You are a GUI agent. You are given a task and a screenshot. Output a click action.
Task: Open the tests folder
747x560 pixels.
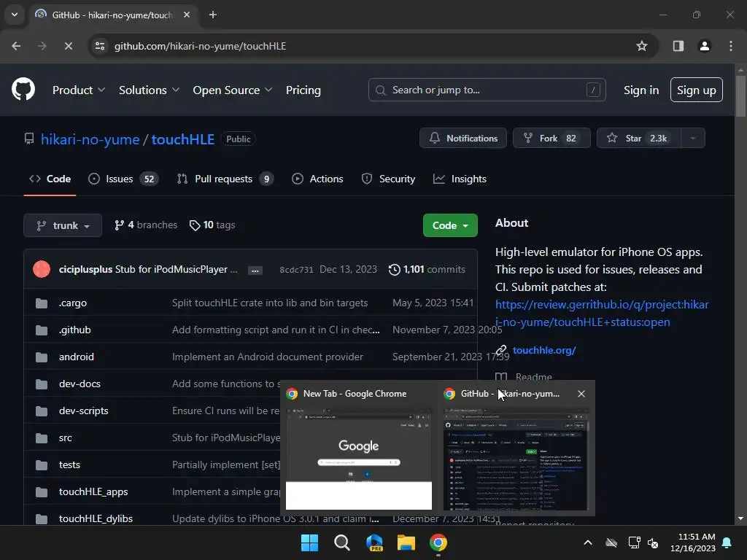(69, 464)
